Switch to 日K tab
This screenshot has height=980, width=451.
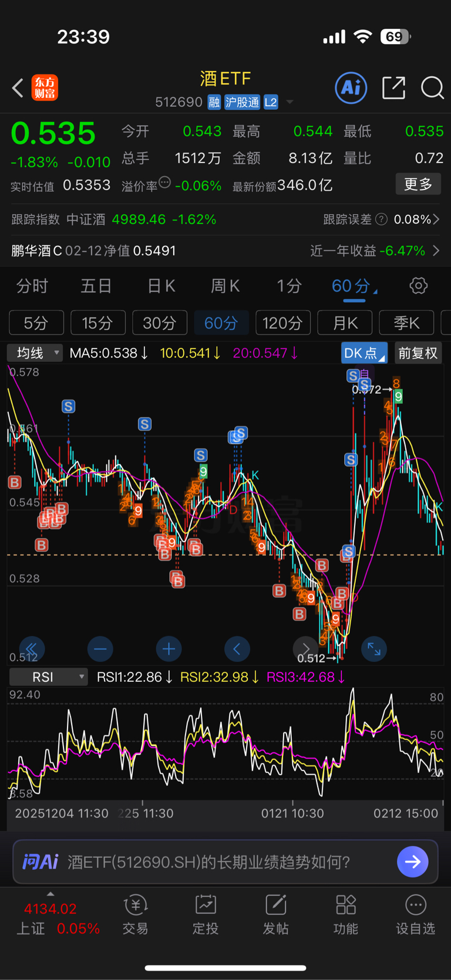(x=161, y=286)
